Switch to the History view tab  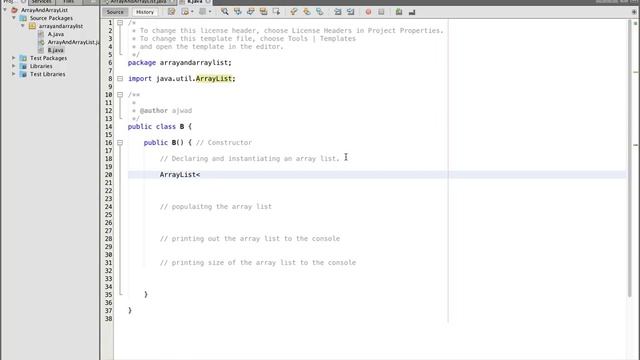coord(145,12)
